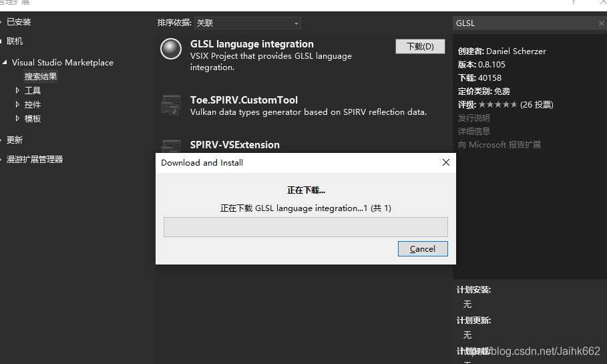Select the SPIRV-VSExtension icon
Screen dimensions: 607x364
coord(171,146)
